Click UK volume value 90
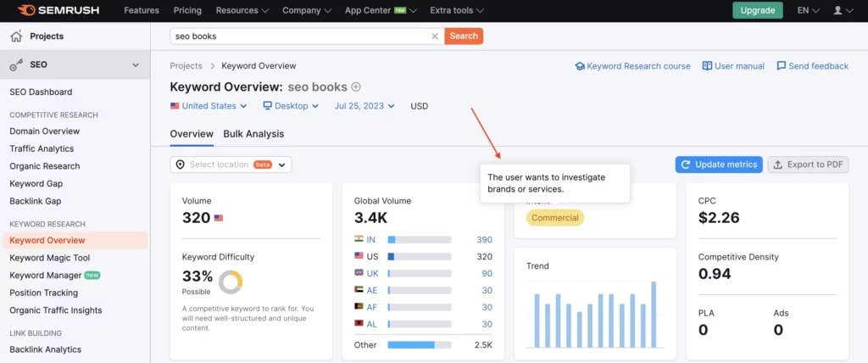 click(x=487, y=273)
